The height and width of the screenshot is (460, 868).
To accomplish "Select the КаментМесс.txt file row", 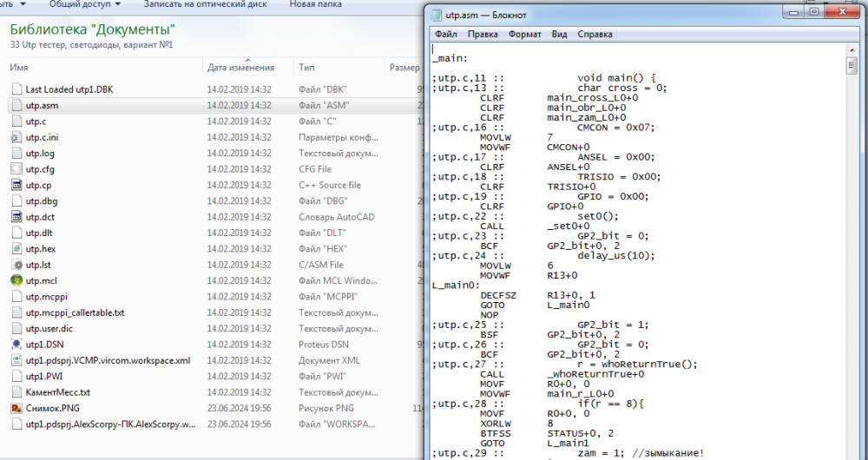I will click(57, 392).
